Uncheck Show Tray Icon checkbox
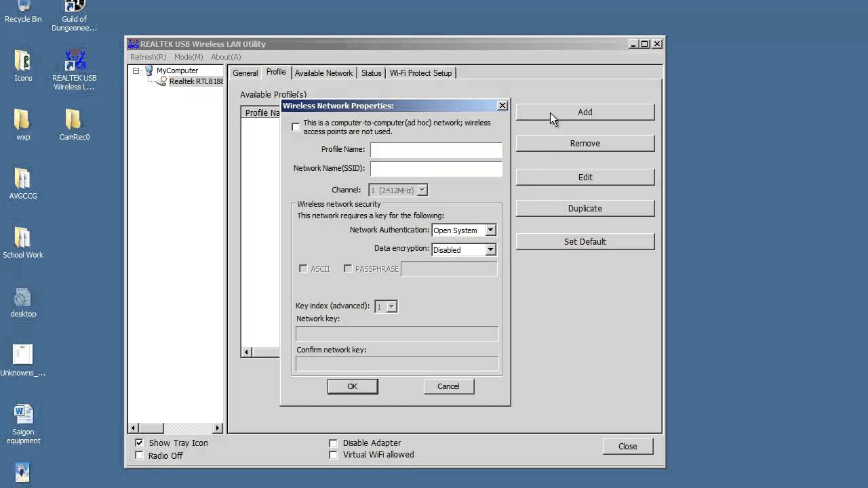The width and height of the screenshot is (868, 488). coord(139,443)
